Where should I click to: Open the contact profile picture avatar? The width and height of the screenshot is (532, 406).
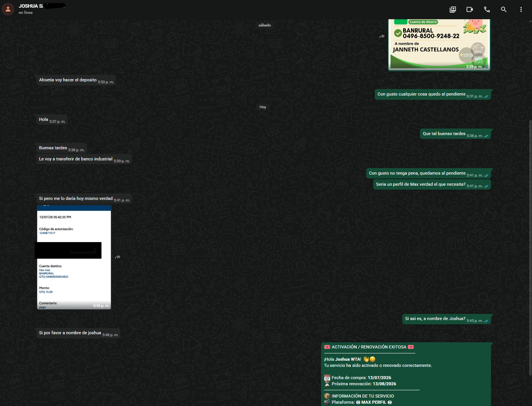coord(8,9)
